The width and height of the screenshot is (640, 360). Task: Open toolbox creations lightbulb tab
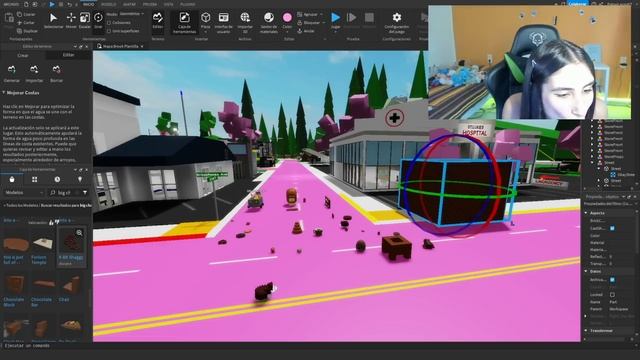(x=80, y=179)
